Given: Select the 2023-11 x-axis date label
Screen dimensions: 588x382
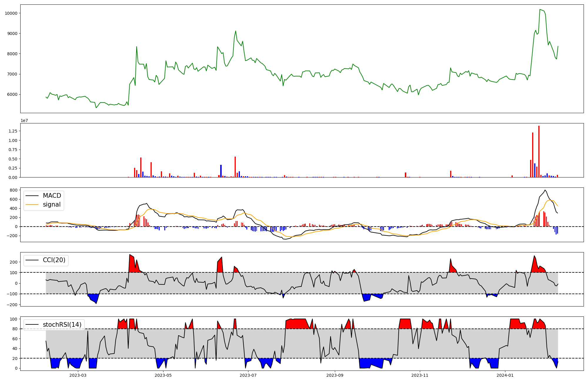Looking at the screenshot, I should point(420,375).
